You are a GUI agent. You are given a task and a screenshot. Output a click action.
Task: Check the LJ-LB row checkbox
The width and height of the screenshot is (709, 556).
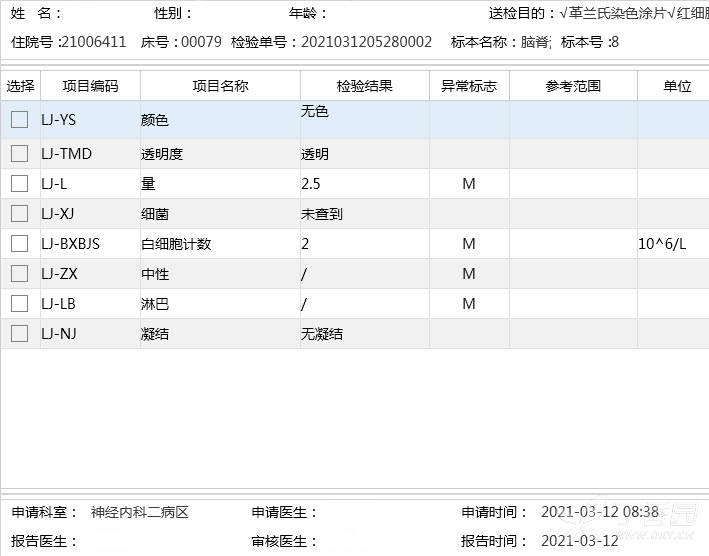19,304
